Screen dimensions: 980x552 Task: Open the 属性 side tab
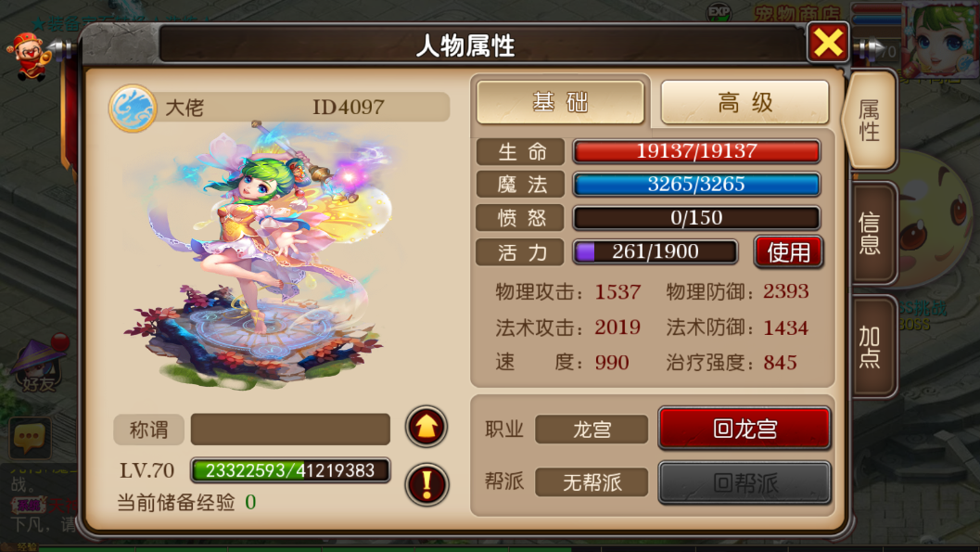870,121
